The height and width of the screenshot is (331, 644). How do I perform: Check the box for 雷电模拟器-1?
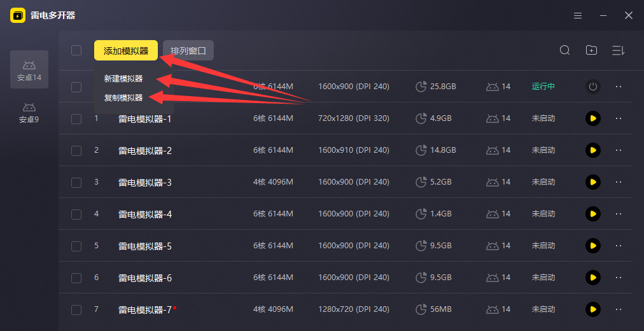(76, 118)
